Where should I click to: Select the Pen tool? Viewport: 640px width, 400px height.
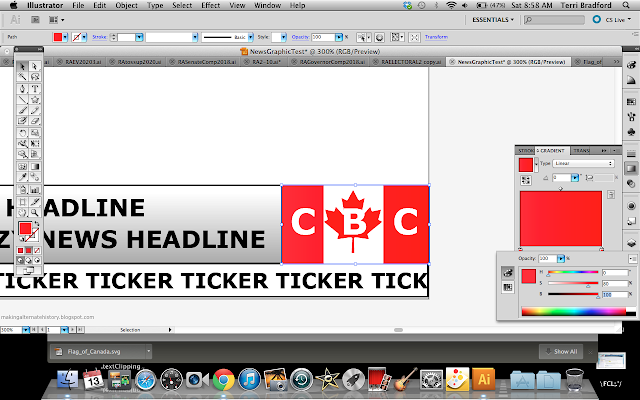[22, 89]
